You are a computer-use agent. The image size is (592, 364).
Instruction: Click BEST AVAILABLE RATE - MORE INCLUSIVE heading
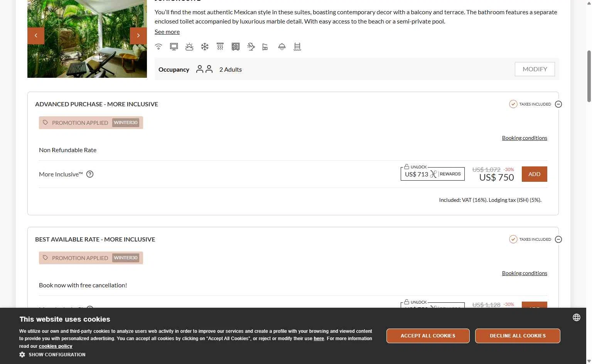coord(95,239)
